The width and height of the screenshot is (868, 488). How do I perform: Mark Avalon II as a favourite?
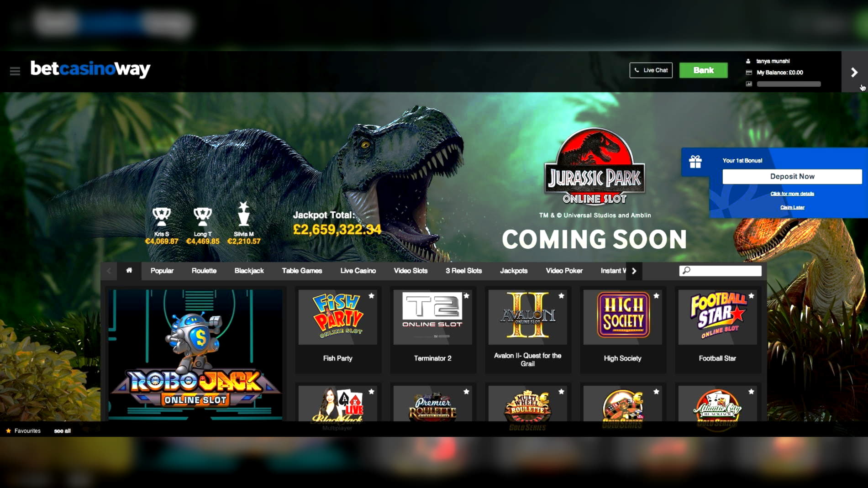(562, 296)
